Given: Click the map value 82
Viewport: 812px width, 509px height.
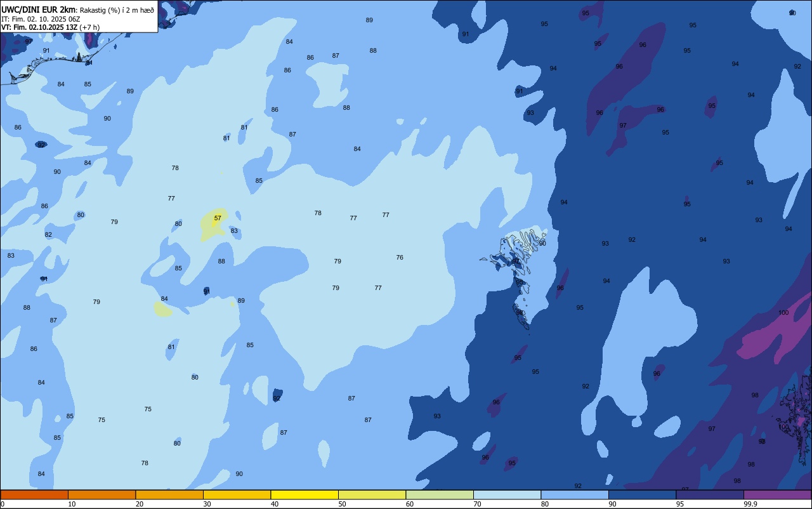Looking at the screenshot, I should (48, 234).
